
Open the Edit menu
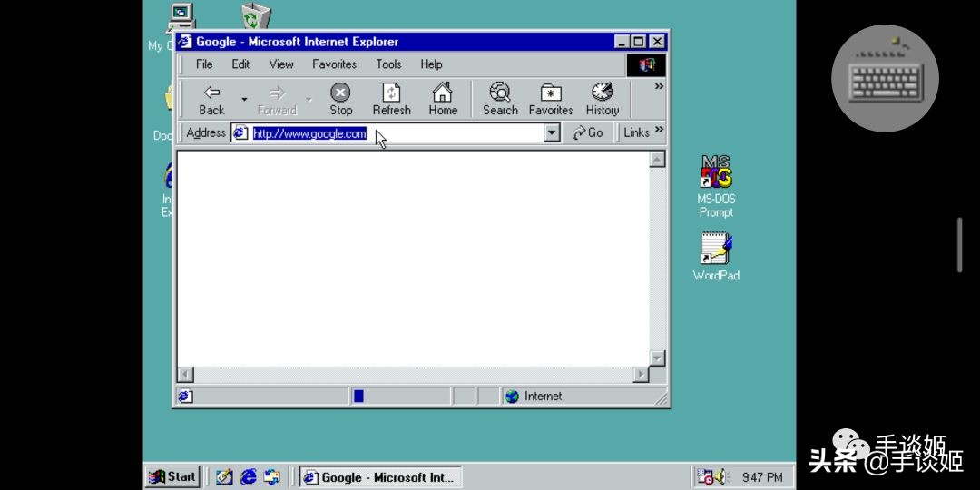(240, 64)
